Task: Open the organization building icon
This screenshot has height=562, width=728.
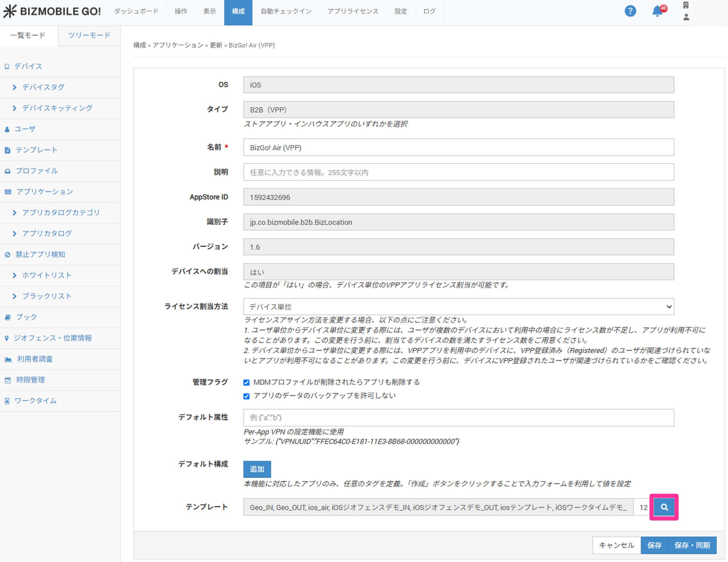Action: tap(686, 5)
